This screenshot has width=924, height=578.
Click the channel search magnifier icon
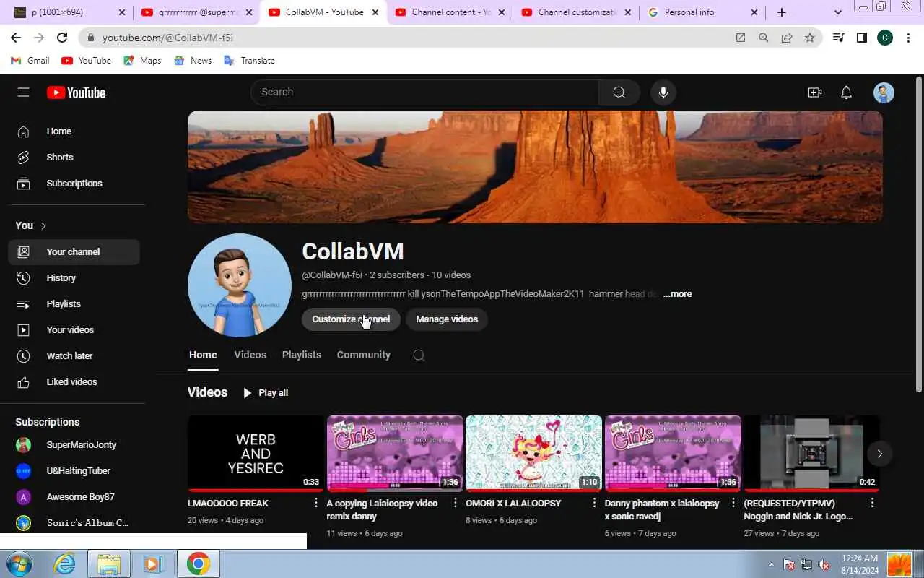click(419, 355)
